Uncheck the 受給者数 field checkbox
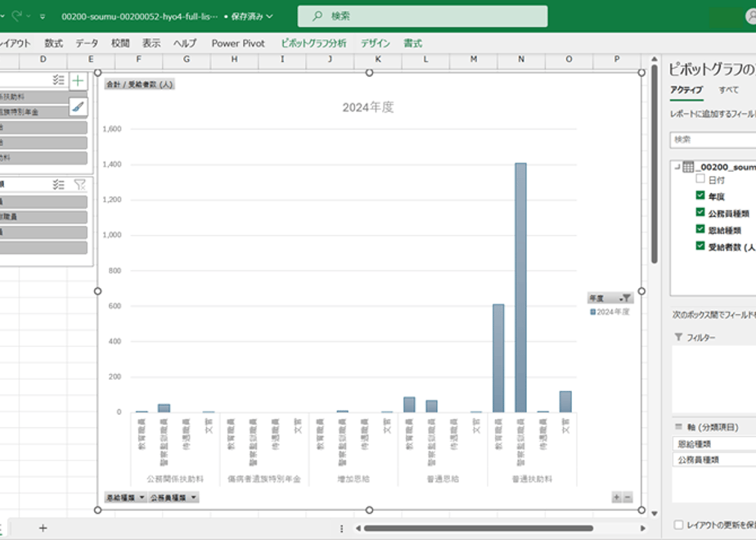Image resolution: width=756 pixels, height=540 pixels. point(700,246)
